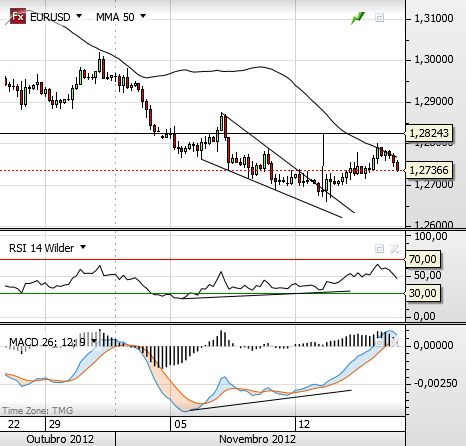
Task: Click the 12 date marker on time axis
Action: [x=304, y=424]
